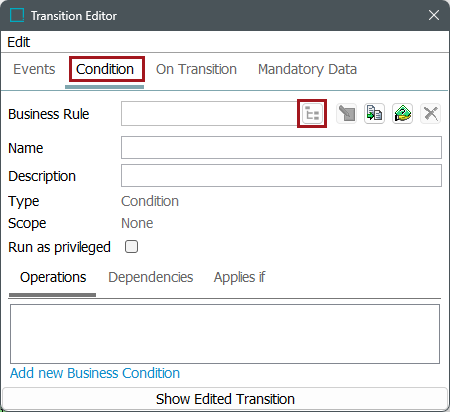
Task: Open the business rule tree browser icon
Action: pos(312,114)
